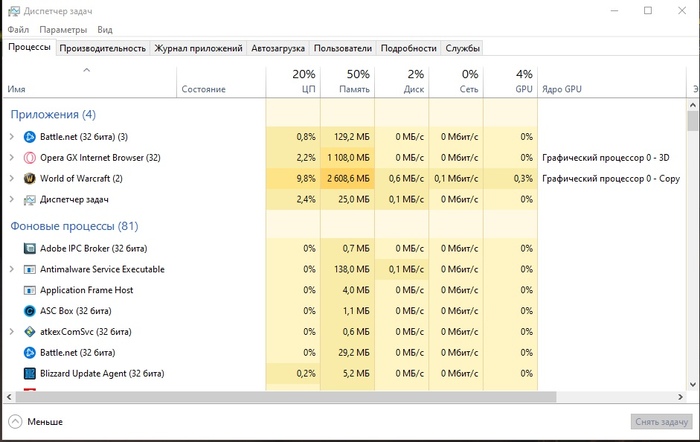Open the Автозагрузка tab
Image resolution: width=700 pixels, height=442 pixels.
pyautogui.click(x=278, y=48)
